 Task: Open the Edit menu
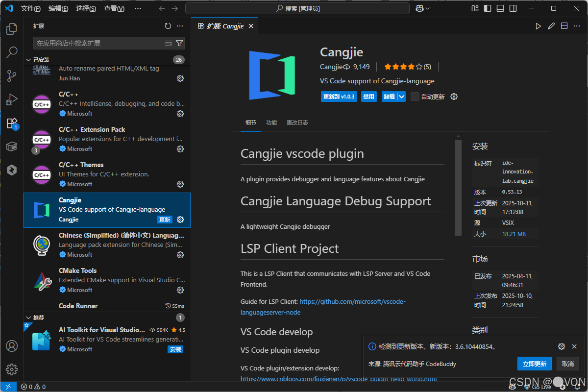pyautogui.click(x=59, y=8)
